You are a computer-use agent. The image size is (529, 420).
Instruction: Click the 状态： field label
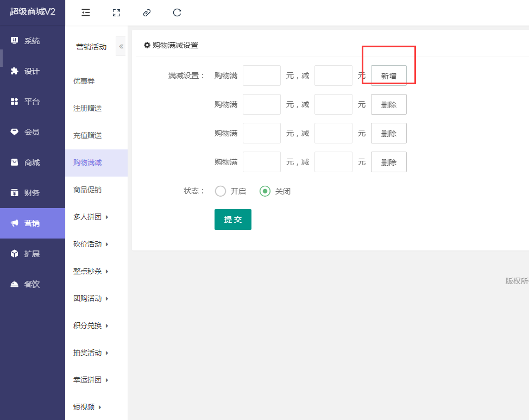point(194,191)
